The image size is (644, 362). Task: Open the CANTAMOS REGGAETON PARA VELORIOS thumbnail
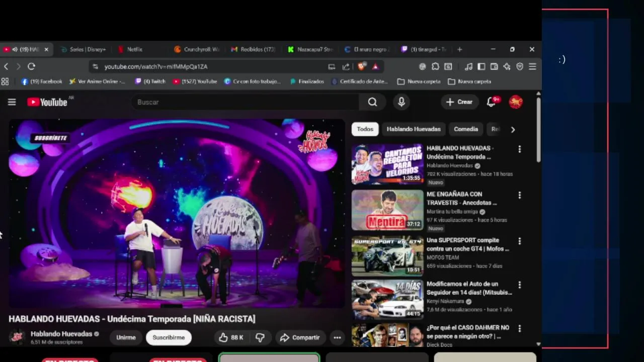pyautogui.click(x=387, y=164)
